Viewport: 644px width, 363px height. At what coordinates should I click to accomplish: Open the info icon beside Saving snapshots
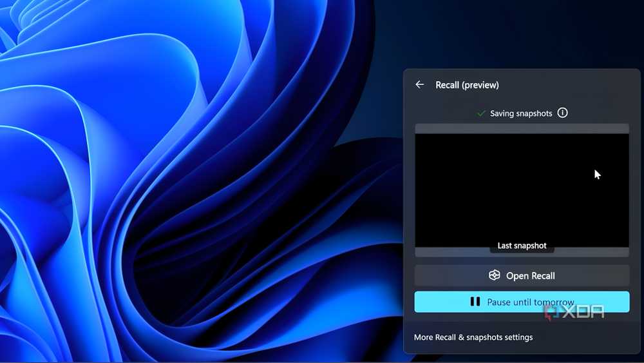pyautogui.click(x=562, y=113)
